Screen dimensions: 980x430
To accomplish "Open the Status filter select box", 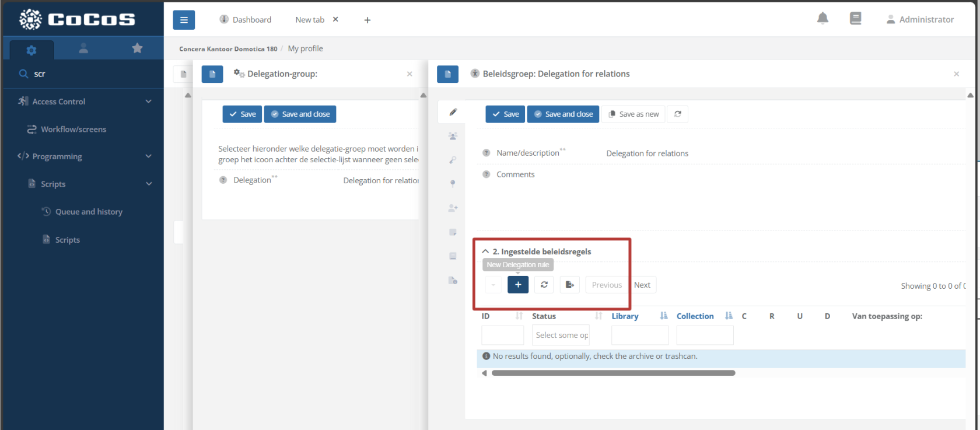I will click(561, 335).
